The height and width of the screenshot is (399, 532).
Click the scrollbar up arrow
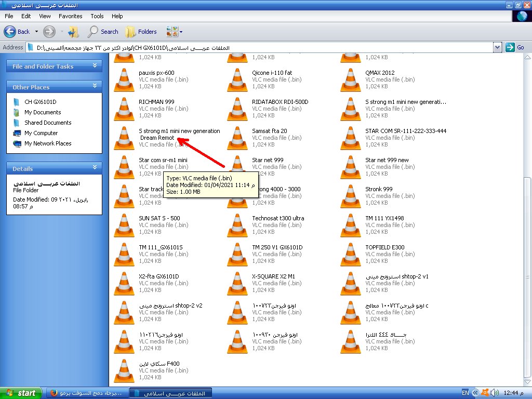click(x=528, y=57)
